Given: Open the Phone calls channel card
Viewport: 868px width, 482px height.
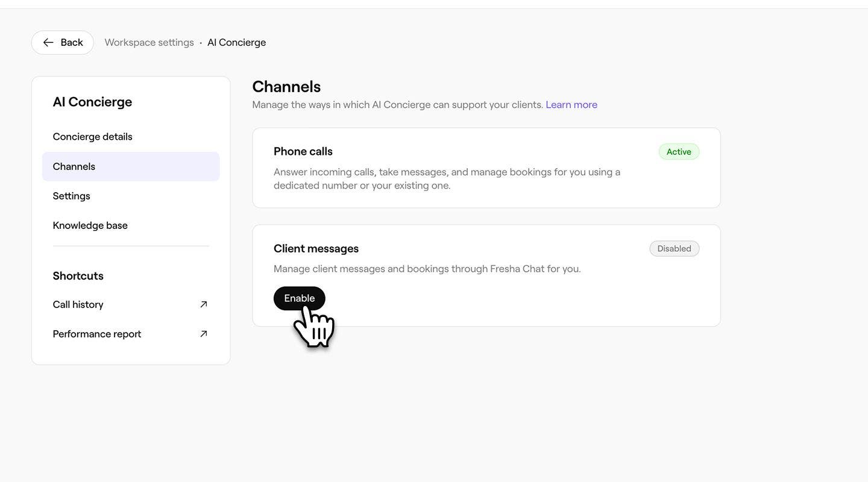Looking at the screenshot, I should (486, 168).
